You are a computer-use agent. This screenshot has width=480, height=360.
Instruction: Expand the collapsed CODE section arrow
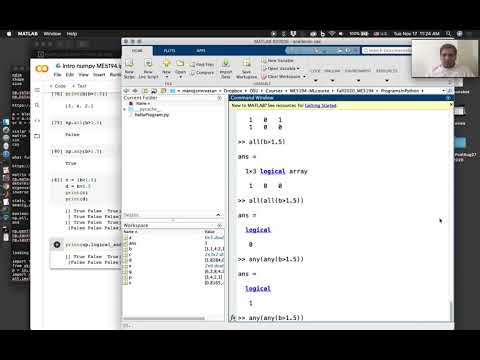coord(315,80)
